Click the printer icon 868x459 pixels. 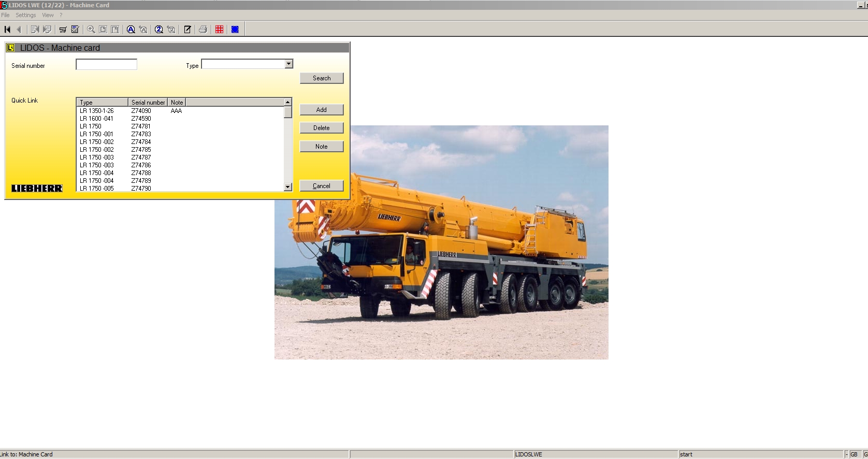point(203,30)
